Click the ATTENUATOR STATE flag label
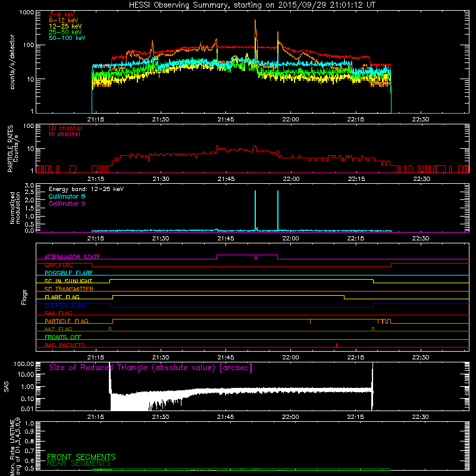The image size is (476, 476). [72, 257]
